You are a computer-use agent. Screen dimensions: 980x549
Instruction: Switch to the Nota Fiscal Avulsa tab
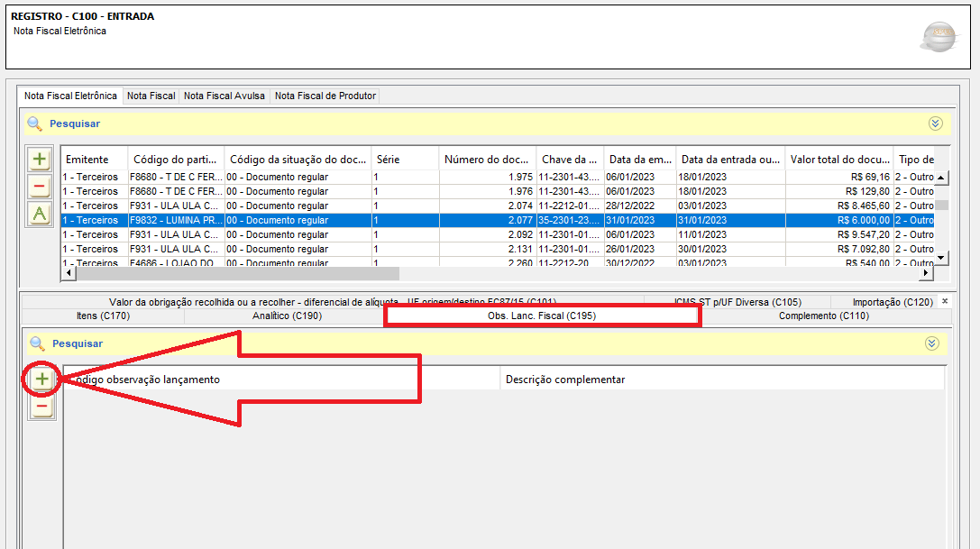[224, 96]
